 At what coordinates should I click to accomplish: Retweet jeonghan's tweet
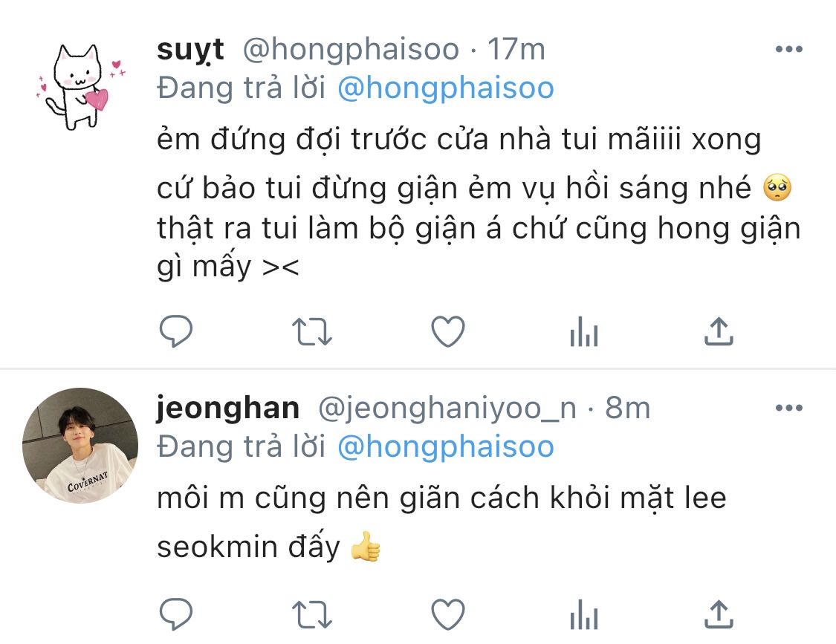(x=312, y=615)
